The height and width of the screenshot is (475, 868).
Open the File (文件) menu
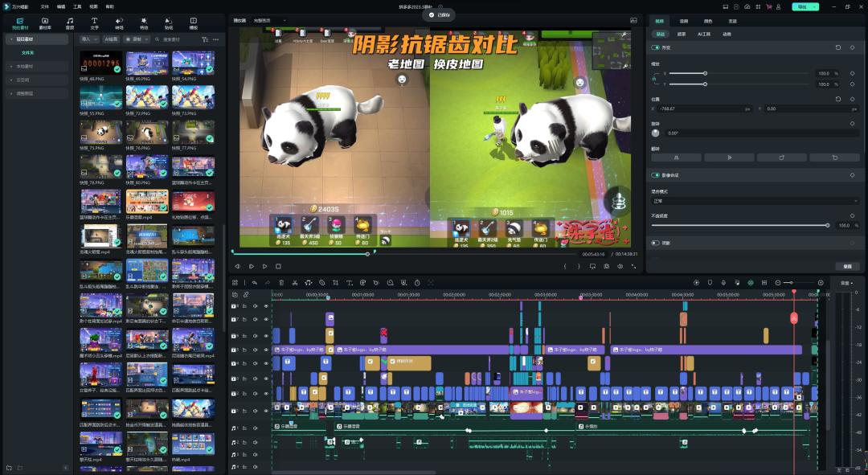[45, 6]
